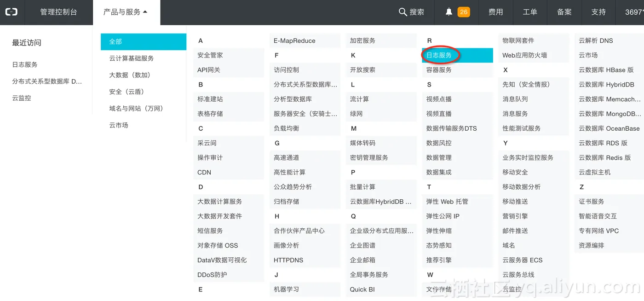Click the 备案 top bar item
Screen dimensions: 644x301
pos(564,12)
